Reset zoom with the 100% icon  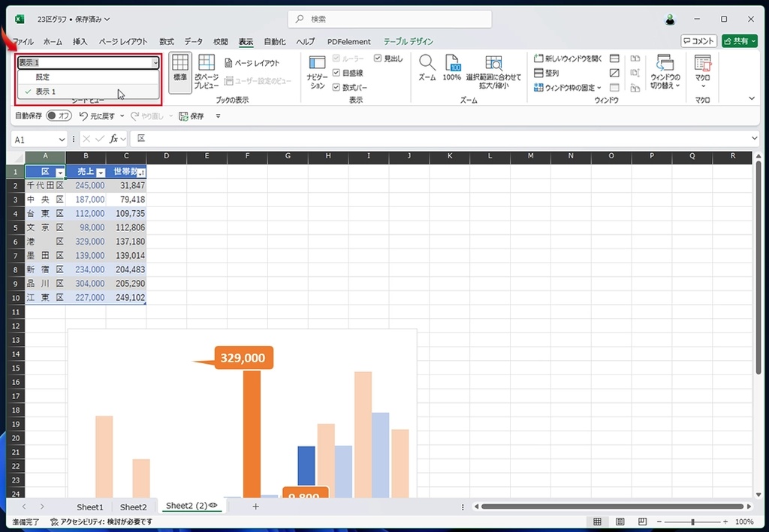[x=451, y=68]
